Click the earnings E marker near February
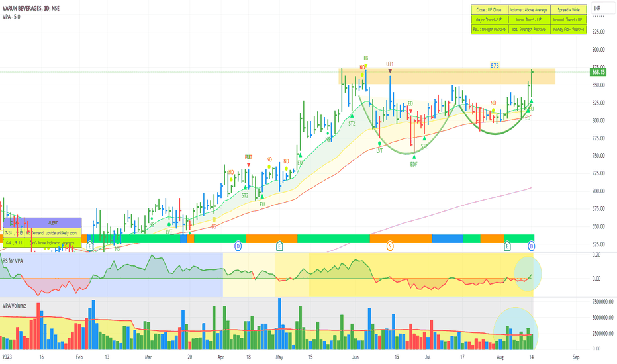 coord(90,247)
